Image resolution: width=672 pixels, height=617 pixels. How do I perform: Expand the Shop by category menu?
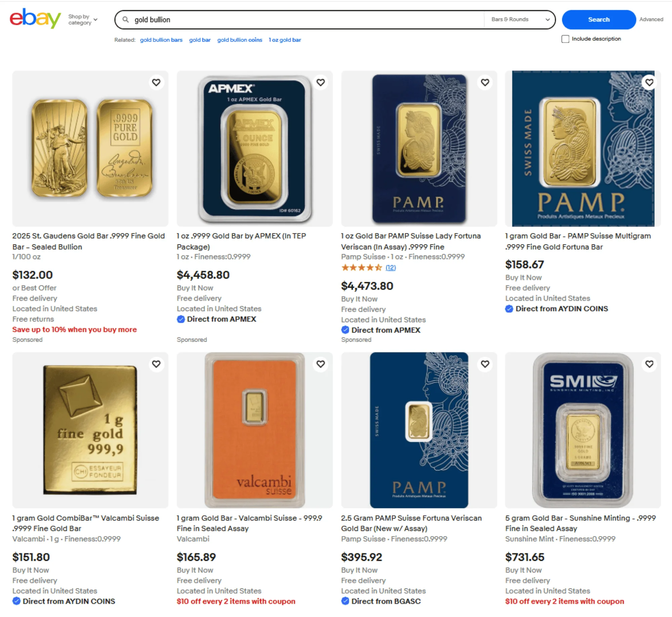click(x=82, y=19)
